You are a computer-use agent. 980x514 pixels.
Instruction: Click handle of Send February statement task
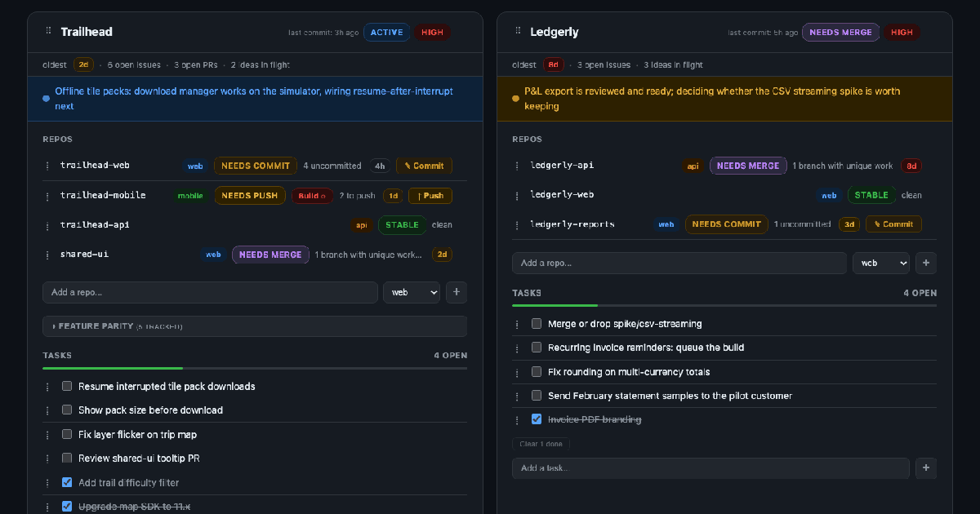point(517,396)
